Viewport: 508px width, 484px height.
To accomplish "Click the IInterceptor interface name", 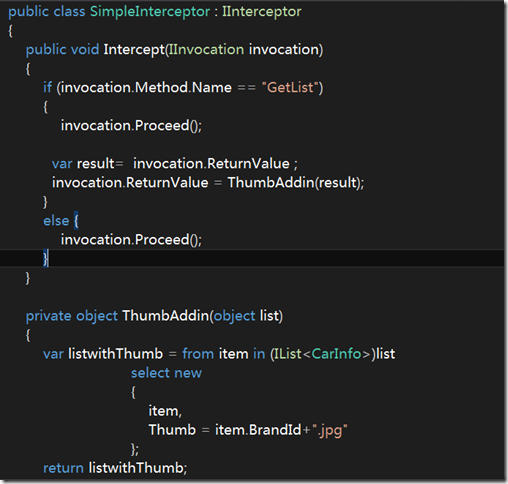I will click(x=262, y=12).
